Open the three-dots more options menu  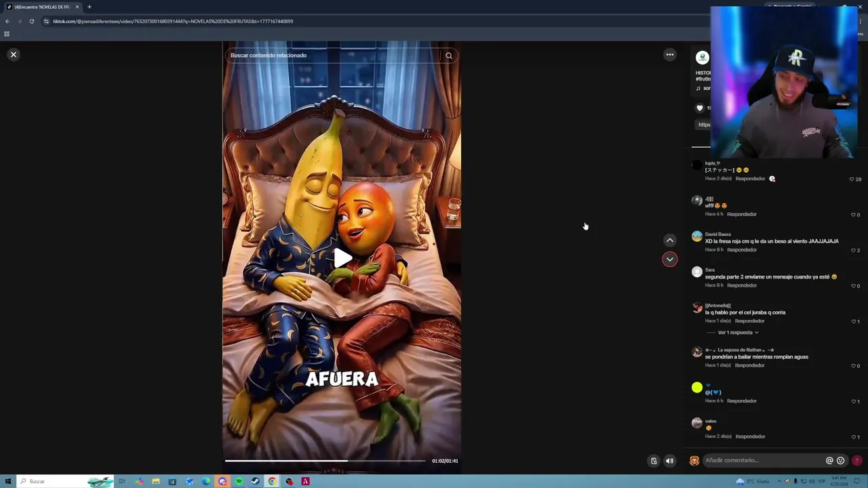tap(669, 55)
